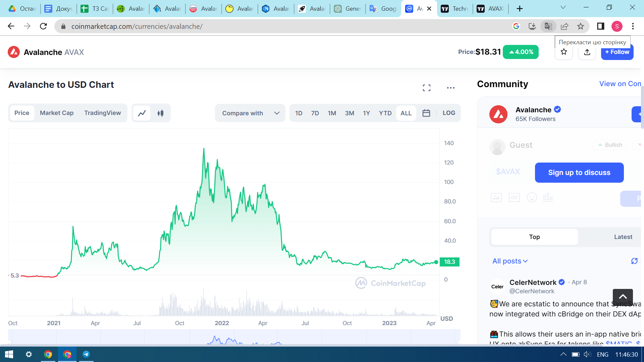
Task: Open the calendar date range picker
Action: pos(426,113)
